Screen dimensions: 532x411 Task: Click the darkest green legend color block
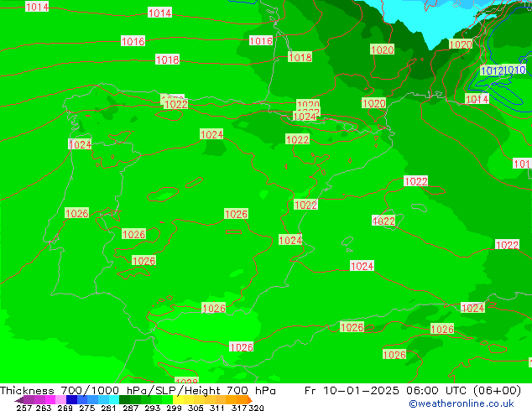coord(124,399)
